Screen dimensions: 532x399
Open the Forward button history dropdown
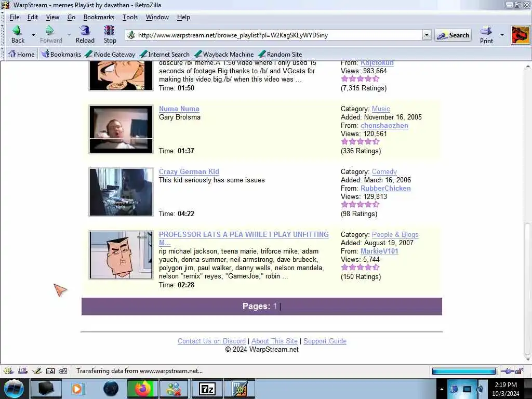coord(69,35)
